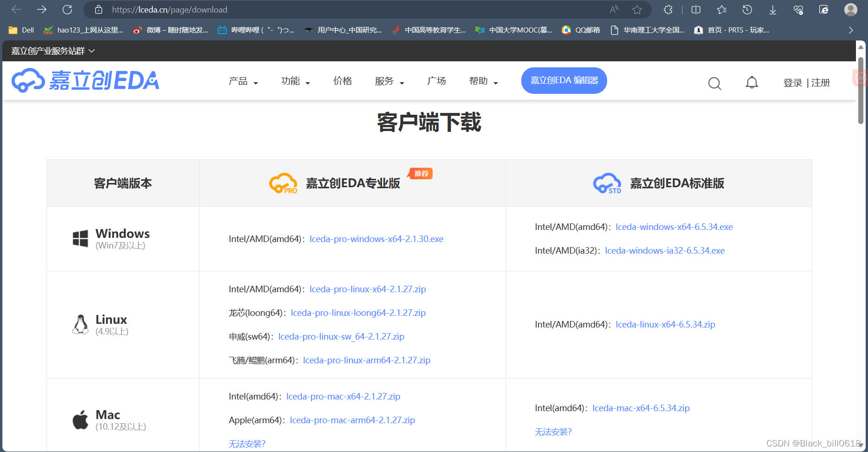This screenshot has width=868, height=452.
Task: Open the 微博 bookmark
Action: pos(170,30)
